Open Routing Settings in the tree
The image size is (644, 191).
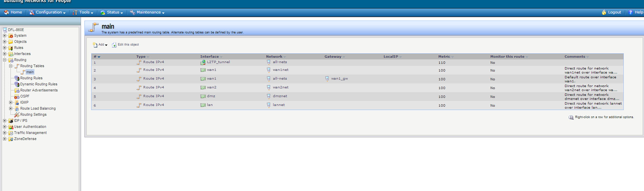click(33, 114)
